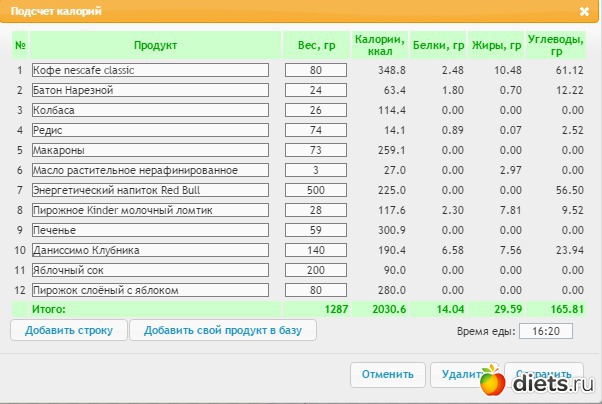Screen dimensions: 602x404
Task: Edit weight 80 for Кофе nescafe classic
Action: [316, 70]
